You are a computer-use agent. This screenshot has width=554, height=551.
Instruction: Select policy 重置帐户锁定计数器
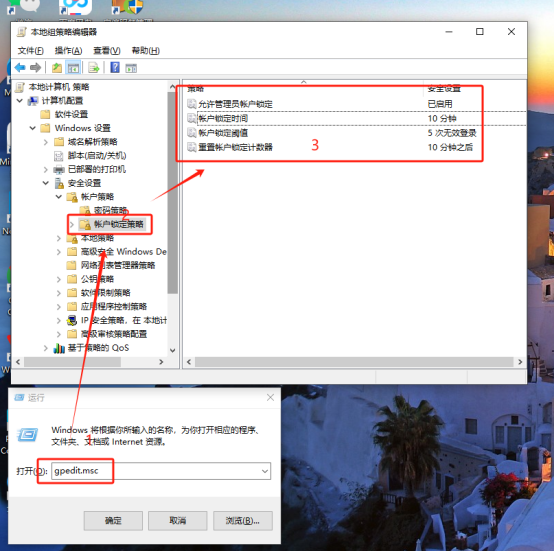click(235, 147)
